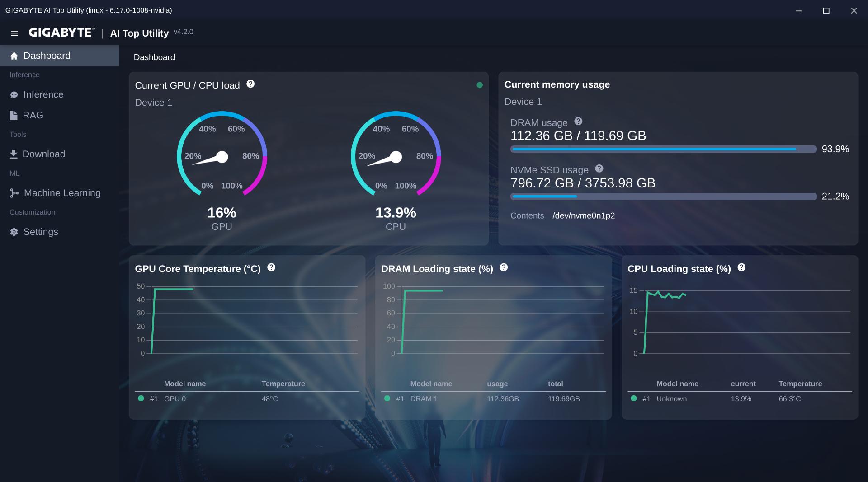
Task: Click the RAG document icon
Action: (14, 115)
